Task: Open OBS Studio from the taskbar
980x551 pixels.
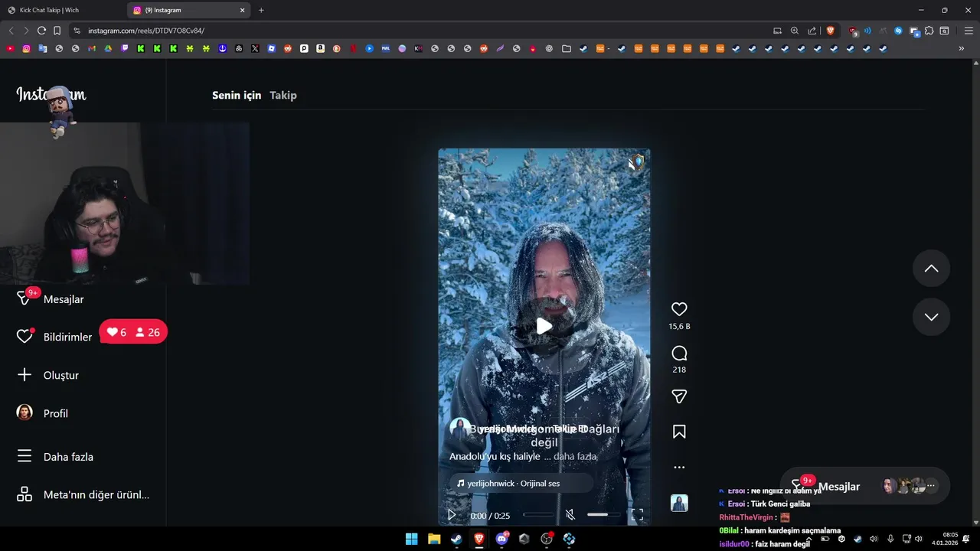Action: pyautogui.click(x=547, y=539)
